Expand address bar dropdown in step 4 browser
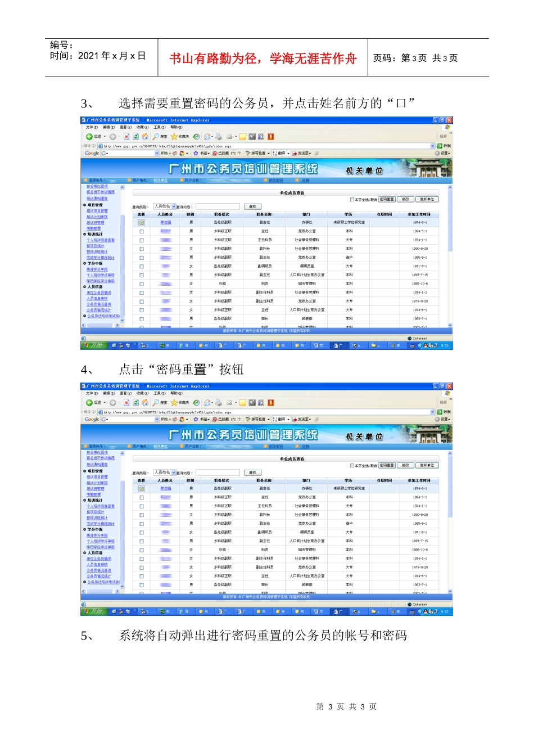The width and height of the screenshot is (534, 756). (432, 412)
